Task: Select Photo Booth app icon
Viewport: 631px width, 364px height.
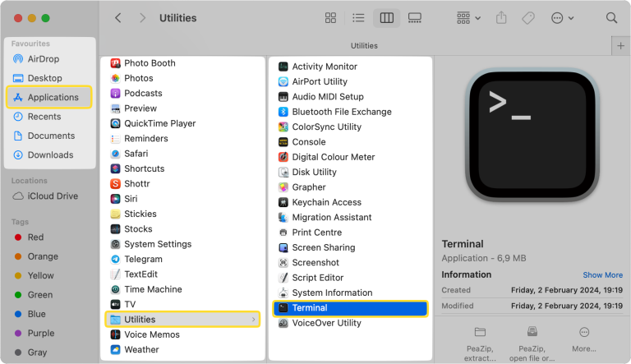Action: coord(116,63)
